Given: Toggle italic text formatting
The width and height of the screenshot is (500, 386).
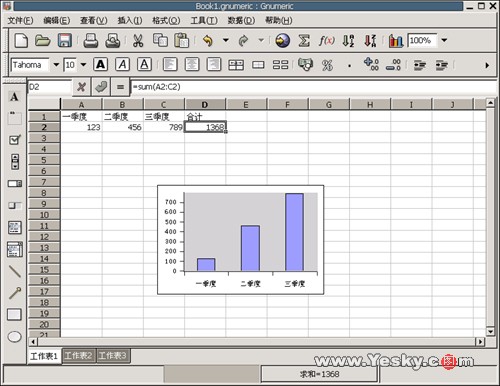Looking at the screenshot, I should [x=122, y=64].
